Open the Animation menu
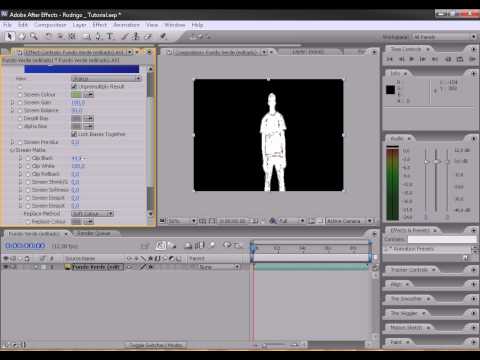The image size is (480, 360). click(x=126, y=25)
